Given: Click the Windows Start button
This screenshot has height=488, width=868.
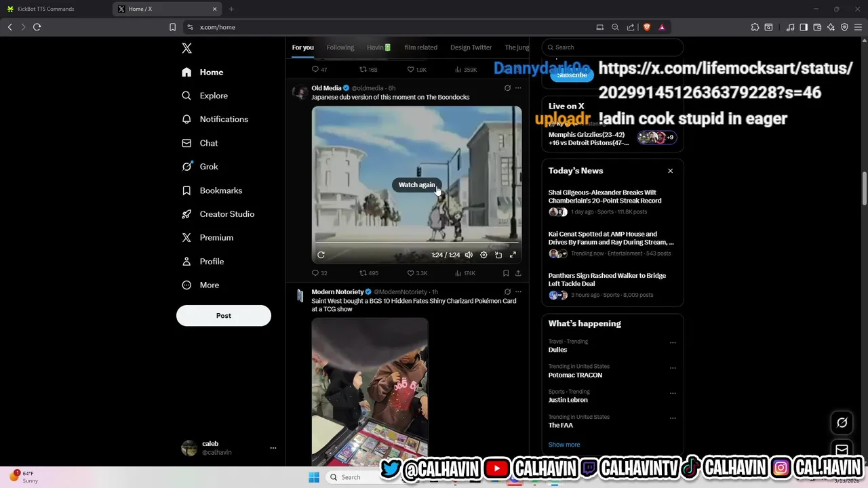Looking at the screenshot, I should tap(314, 477).
